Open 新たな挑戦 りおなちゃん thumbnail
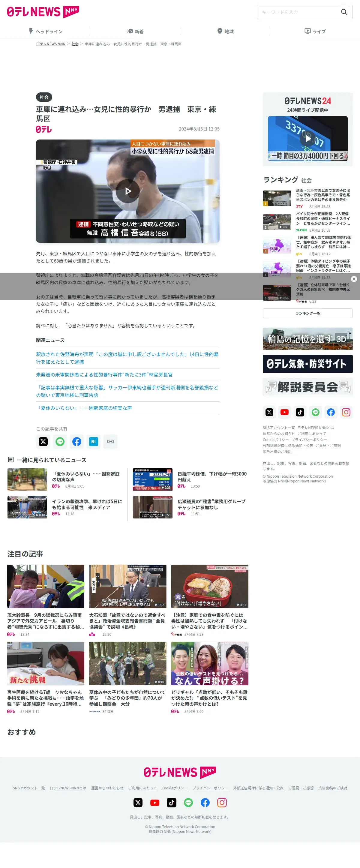 [x=46, y=663]
